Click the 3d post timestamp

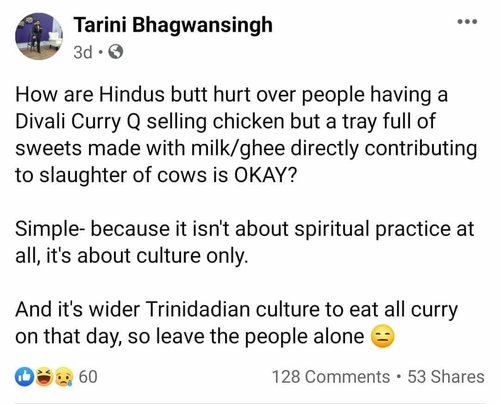83,52
